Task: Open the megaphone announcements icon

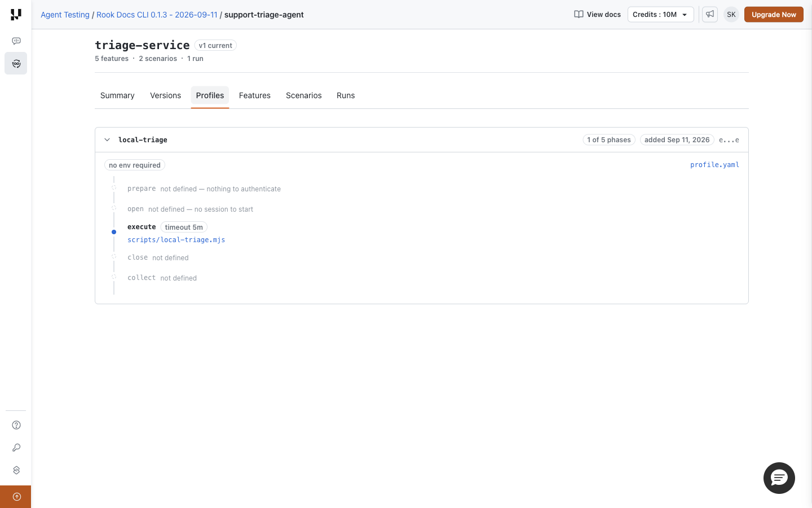Action: tap(710, 15)
